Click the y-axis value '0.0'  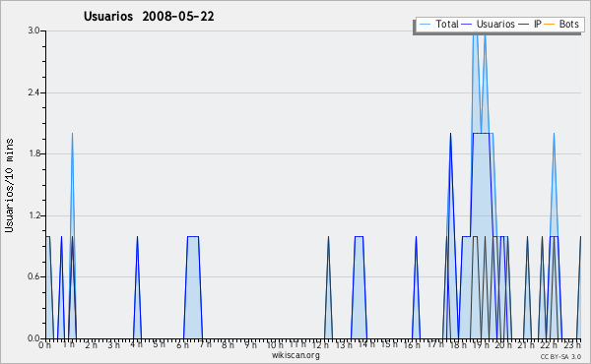coord(33,338)
